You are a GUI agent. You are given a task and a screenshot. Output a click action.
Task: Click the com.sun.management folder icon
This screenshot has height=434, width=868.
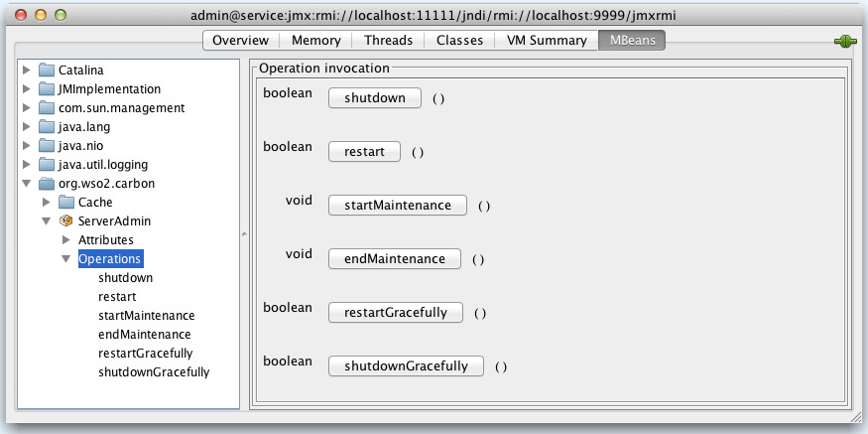tap(47, 108)
